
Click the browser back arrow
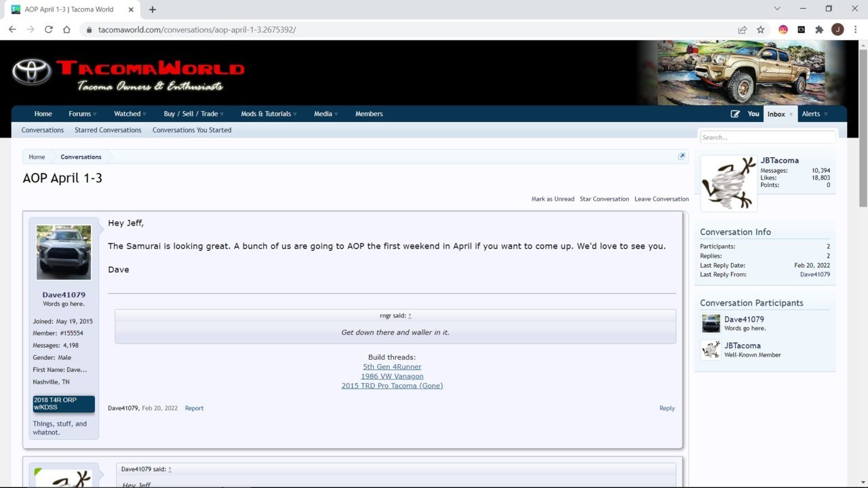tap(12, 30)
